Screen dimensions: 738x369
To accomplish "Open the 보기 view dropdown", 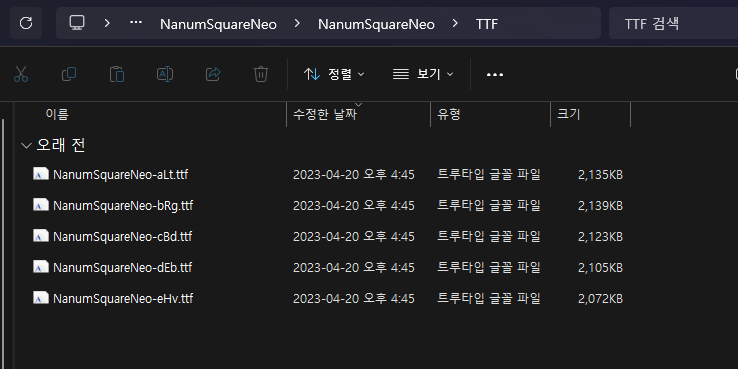I will (423, 74).
